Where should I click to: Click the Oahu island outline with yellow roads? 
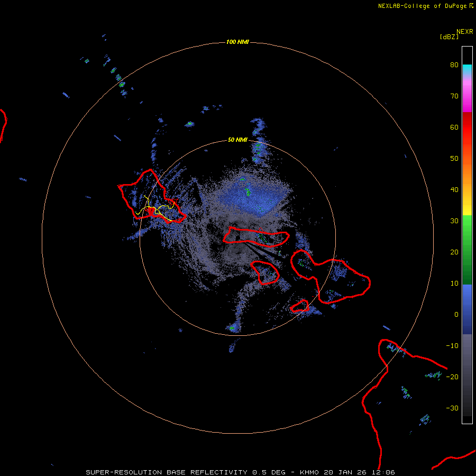point(152,197)
